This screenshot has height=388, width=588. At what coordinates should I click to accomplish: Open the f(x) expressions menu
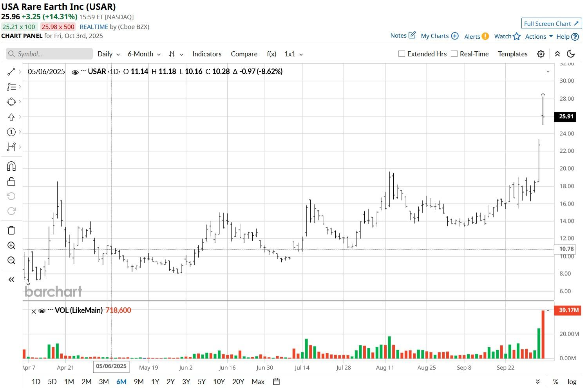(x=271, y=54)
